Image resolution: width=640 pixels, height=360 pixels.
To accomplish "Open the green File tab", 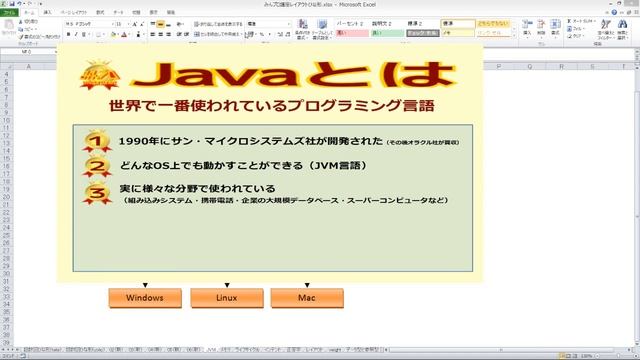I will point(8,13).
